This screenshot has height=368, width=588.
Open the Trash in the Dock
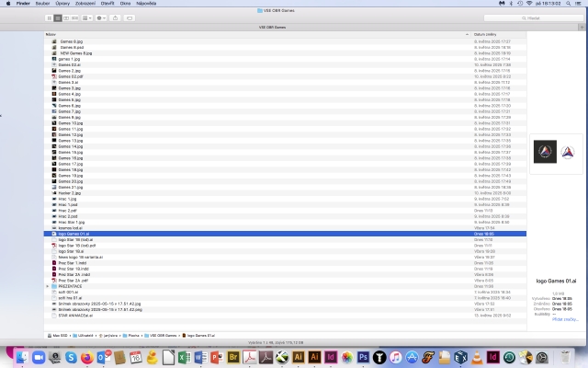coord(565,358)
